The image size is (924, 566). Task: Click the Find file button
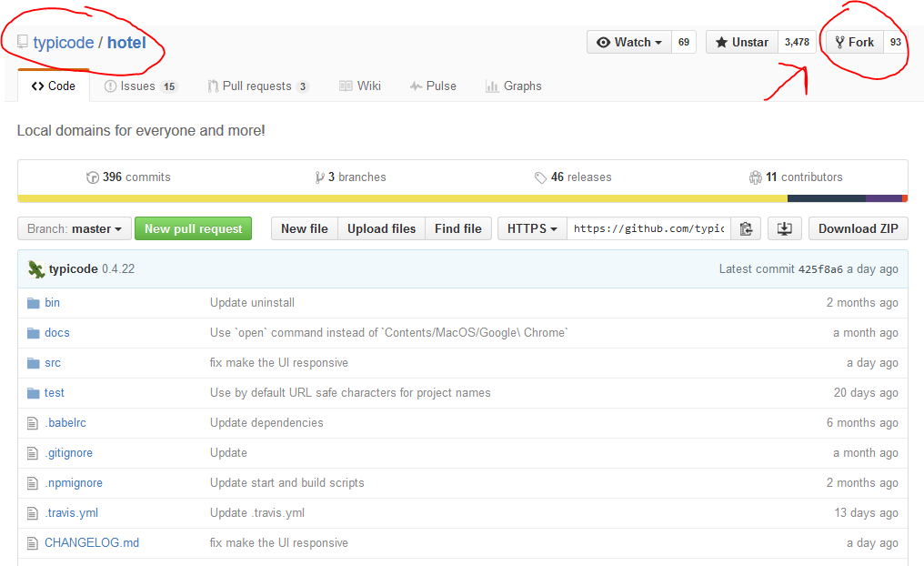click(457, 228)
